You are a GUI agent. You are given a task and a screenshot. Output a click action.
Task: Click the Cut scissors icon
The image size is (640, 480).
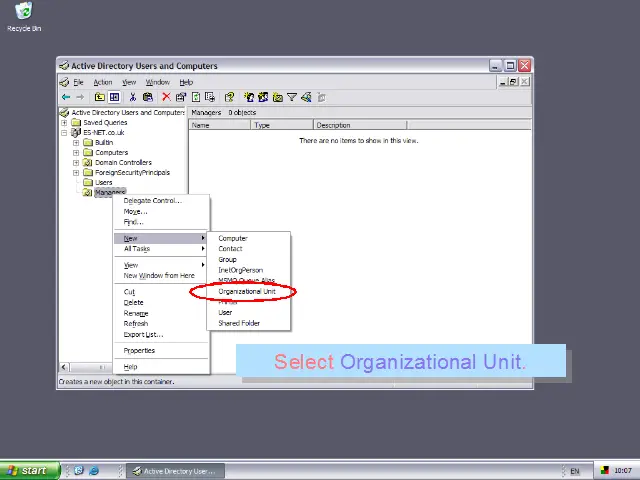(x=133, y=97)
